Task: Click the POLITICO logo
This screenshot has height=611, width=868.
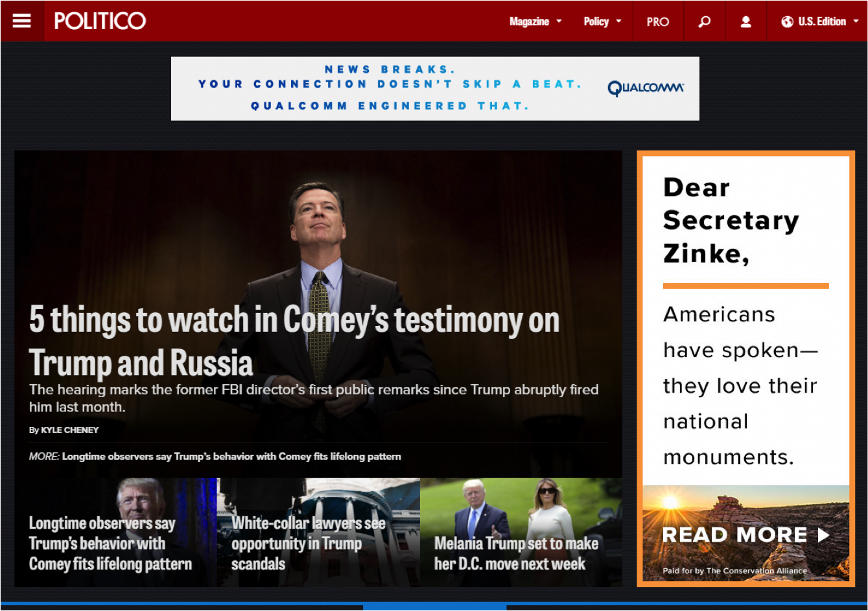Action: (x=100, y=21)
